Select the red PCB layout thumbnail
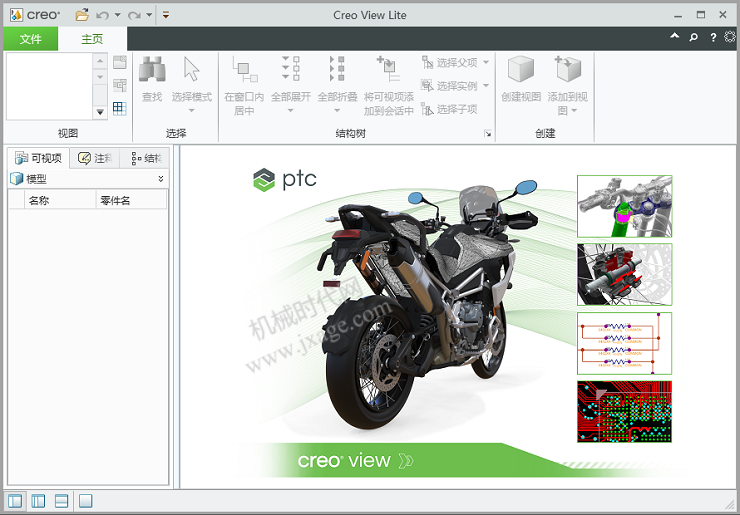 coord(624,412)
